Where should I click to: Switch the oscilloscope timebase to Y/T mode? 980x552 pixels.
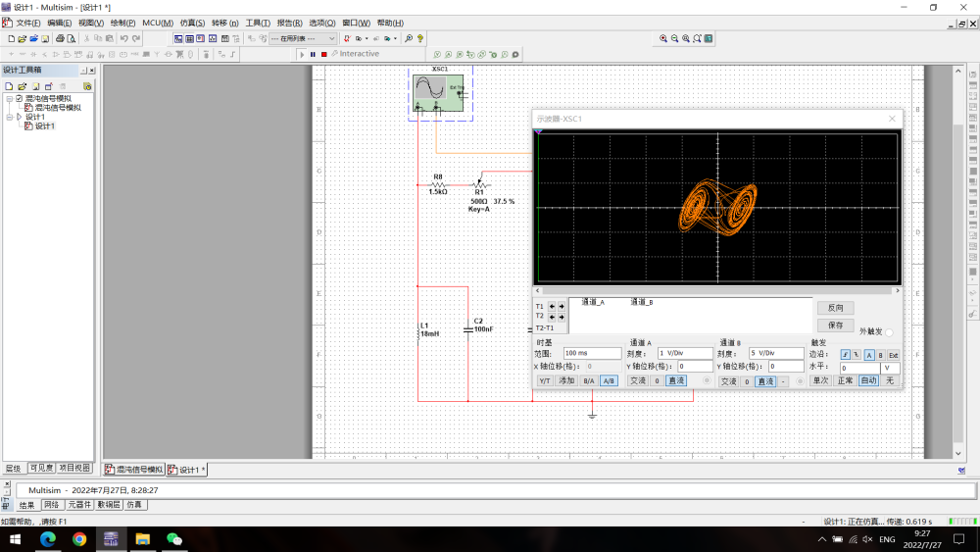544,380
